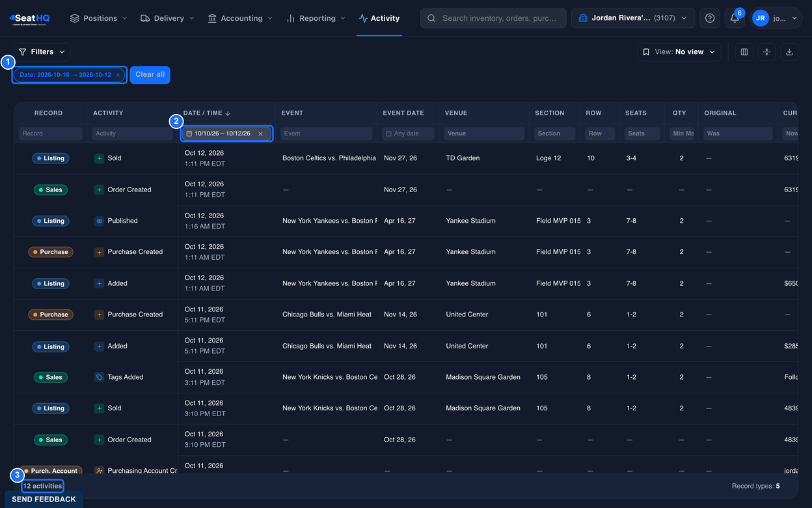
Task: Open the Accounting menu
Action: point(240,18)
